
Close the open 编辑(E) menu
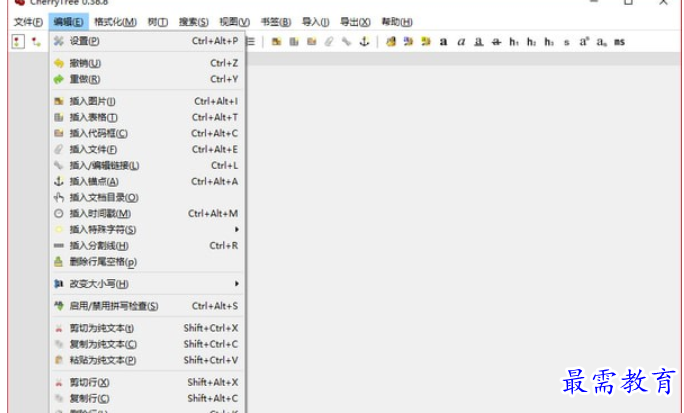tap(68, 22)
